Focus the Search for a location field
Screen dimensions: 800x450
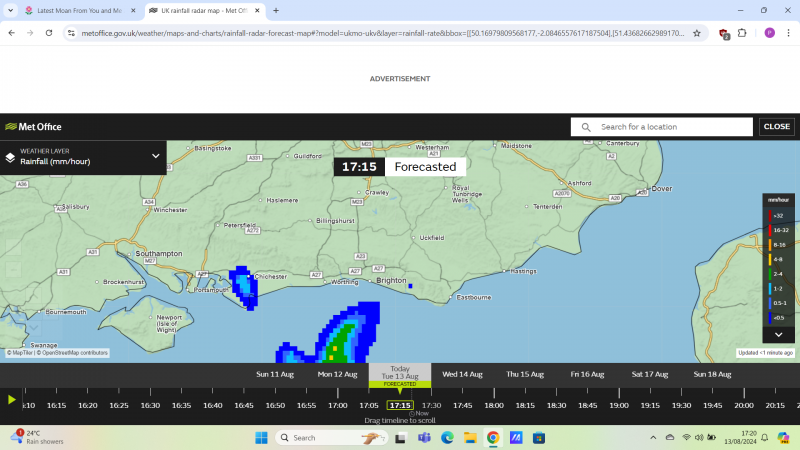click(x=662, y=127)
